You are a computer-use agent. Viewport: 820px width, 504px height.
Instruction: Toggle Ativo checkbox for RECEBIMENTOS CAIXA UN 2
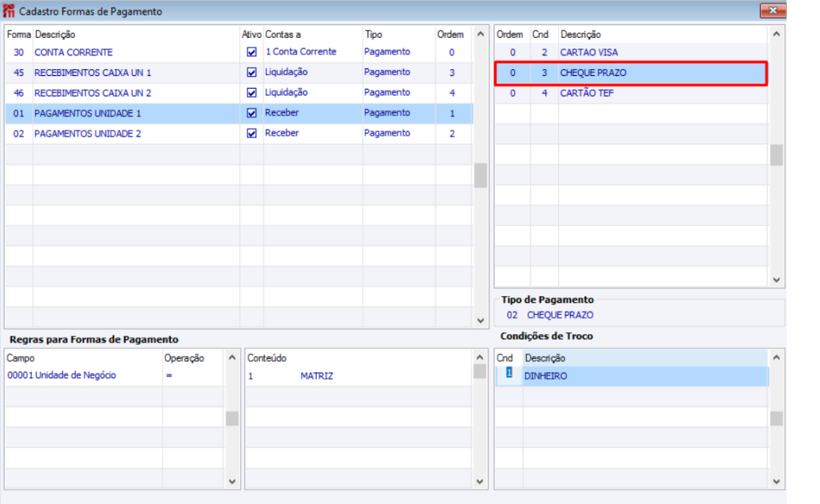click(251, 93)
